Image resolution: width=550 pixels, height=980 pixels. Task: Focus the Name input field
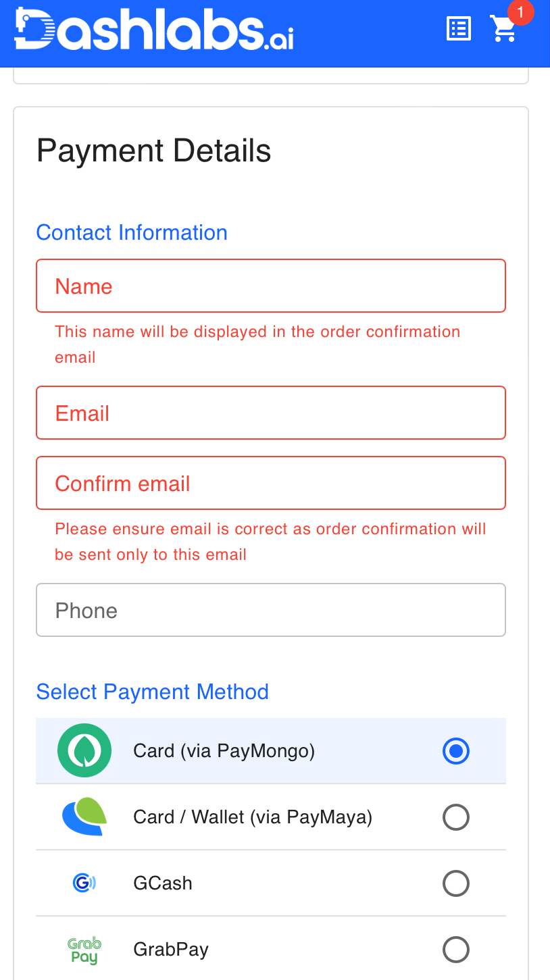(x=270, y=286)
